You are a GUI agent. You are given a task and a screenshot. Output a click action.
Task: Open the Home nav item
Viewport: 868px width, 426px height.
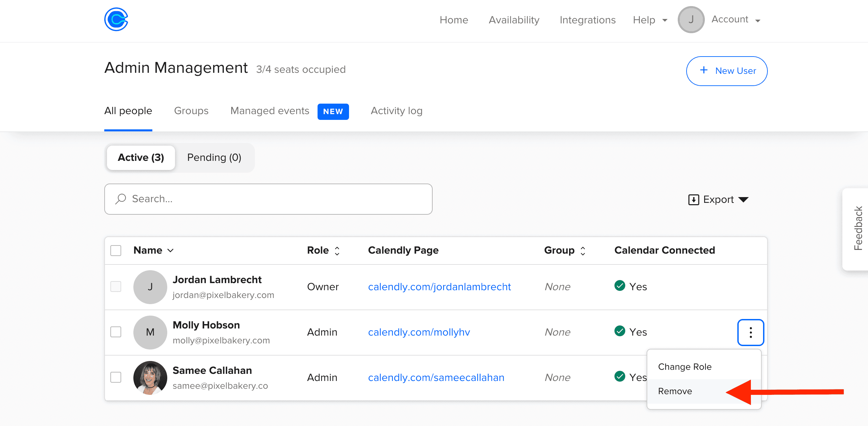(454, 20)
